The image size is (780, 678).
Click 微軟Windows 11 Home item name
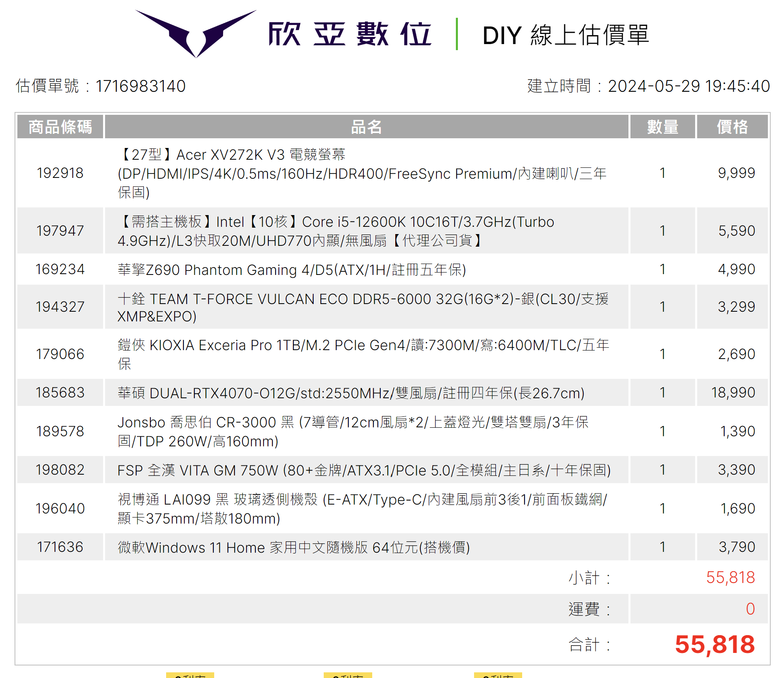(x=293, y=548)
